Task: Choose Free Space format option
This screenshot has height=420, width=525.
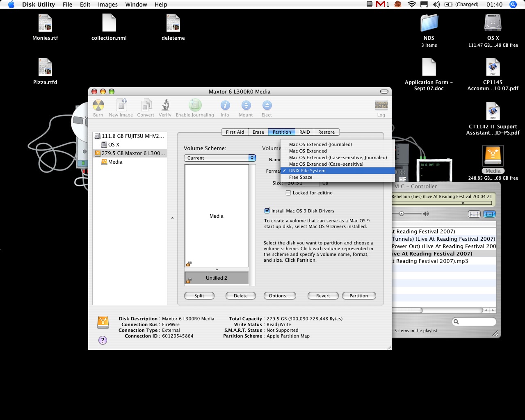Action: coord(338,177)
